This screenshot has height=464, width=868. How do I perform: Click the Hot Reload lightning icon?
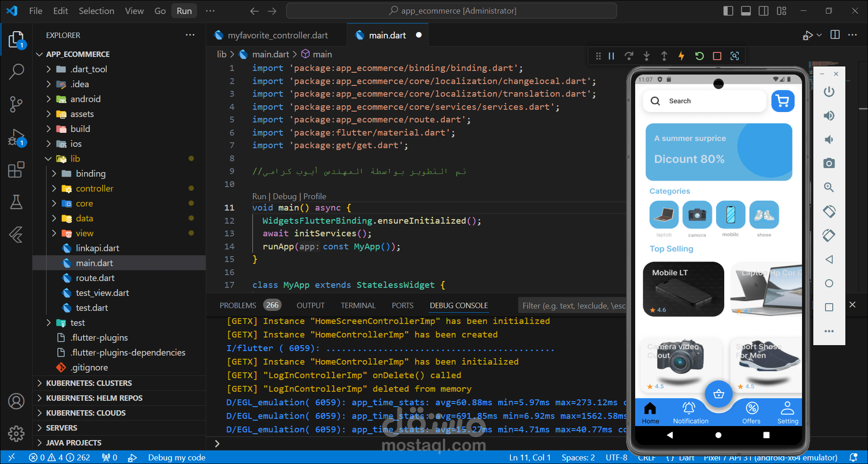tap(681, 56)
